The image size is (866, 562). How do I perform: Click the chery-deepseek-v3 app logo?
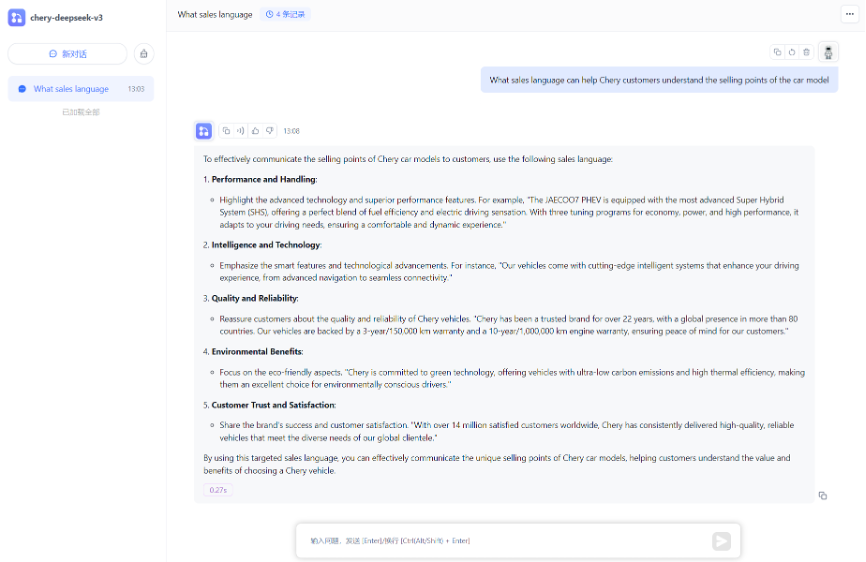pos(16,17)
